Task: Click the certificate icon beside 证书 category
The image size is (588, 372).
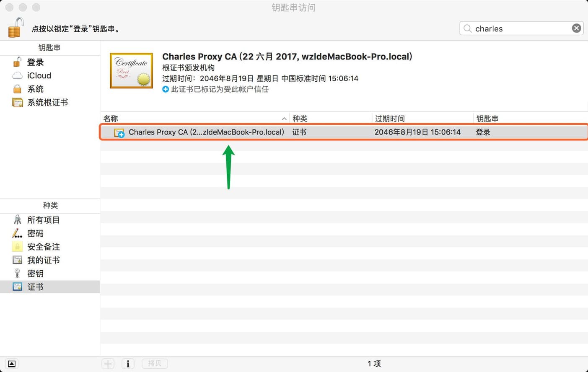Action: (x=17, y=287)
